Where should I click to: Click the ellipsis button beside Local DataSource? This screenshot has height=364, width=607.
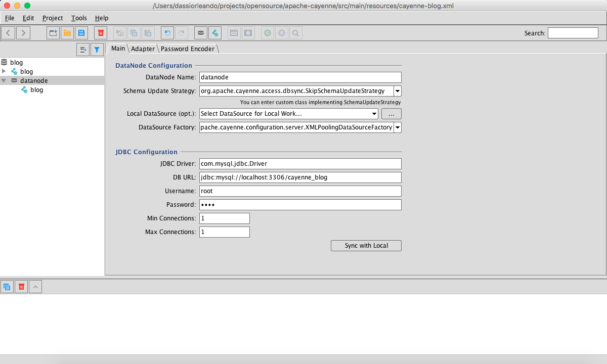click(392, 114)
